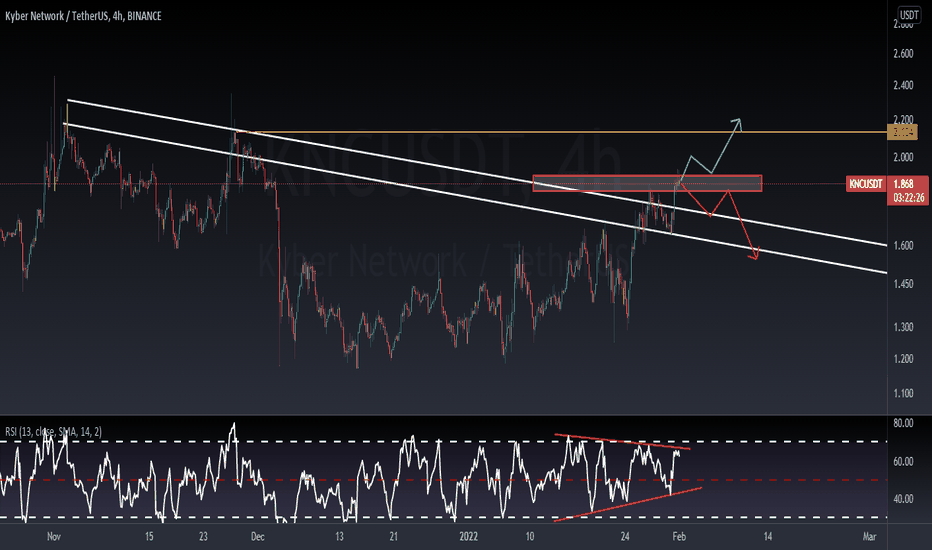Click the RSI (13, close, SMA, 14, 2) legend
This screenshot has width=932, height=550.
[53, 432]
